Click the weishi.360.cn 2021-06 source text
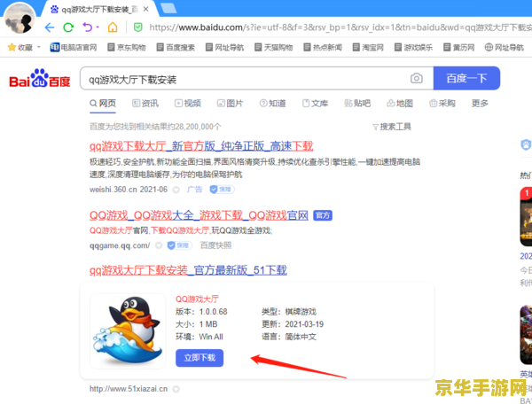532x404 pixels. [x=129, y=190]
